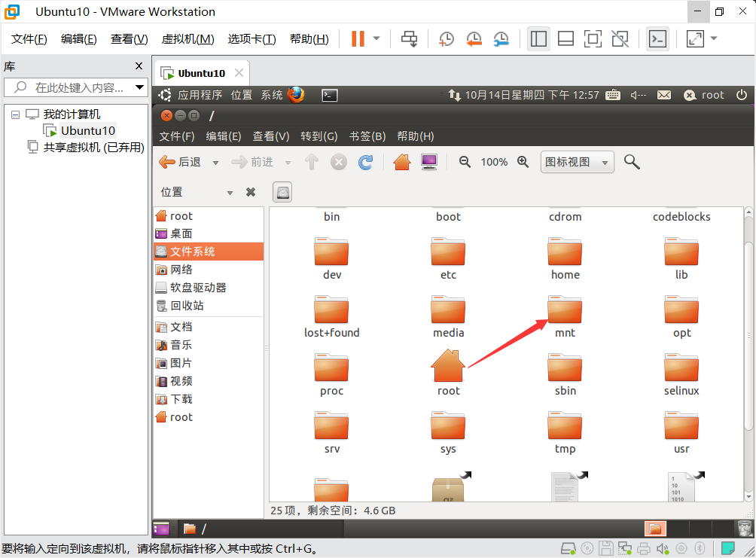756x558 pixels.
Task: Close the Nautilus side pane
Action: (x=251, y=193)
